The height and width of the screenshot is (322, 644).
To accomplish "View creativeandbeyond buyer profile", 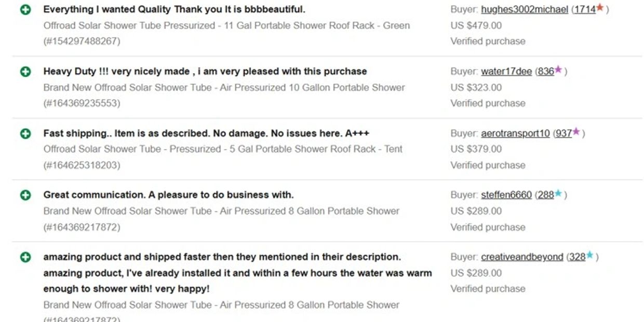I will (x=521, y=257).
